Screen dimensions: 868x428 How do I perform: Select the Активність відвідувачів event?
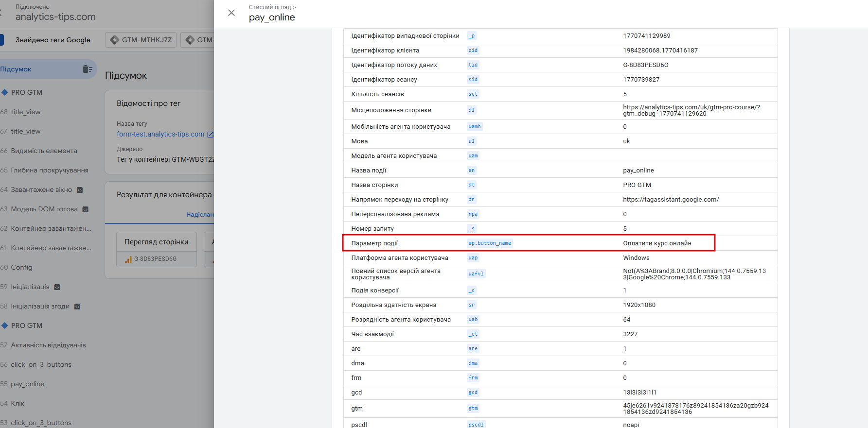(x=48, y=345)
